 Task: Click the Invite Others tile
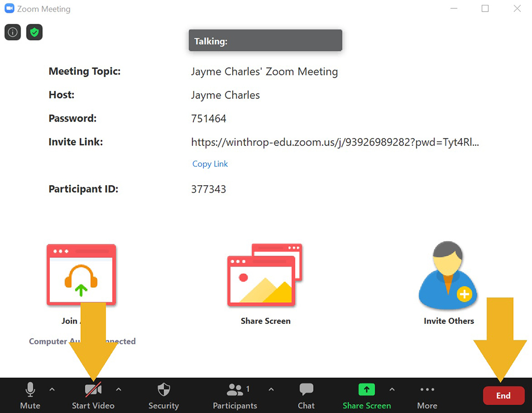click(x=448, y=283)
